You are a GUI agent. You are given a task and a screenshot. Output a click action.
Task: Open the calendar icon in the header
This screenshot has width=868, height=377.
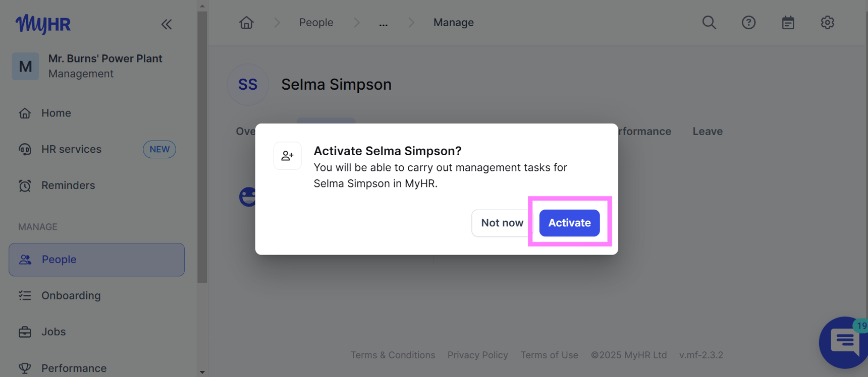pos(788,22)
